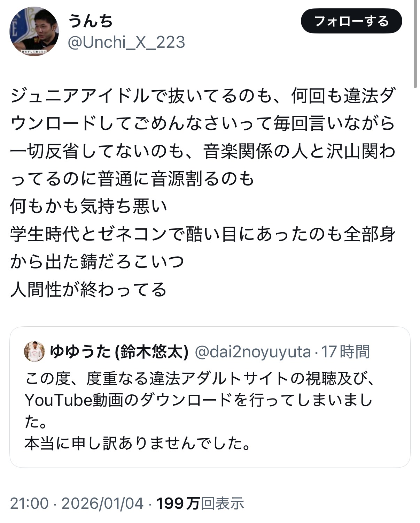This screenshot has width=420, height=523.
Task: Open the ゆゆうた (鈴木悠太) name in quote
Action: (x=119, y=351)
